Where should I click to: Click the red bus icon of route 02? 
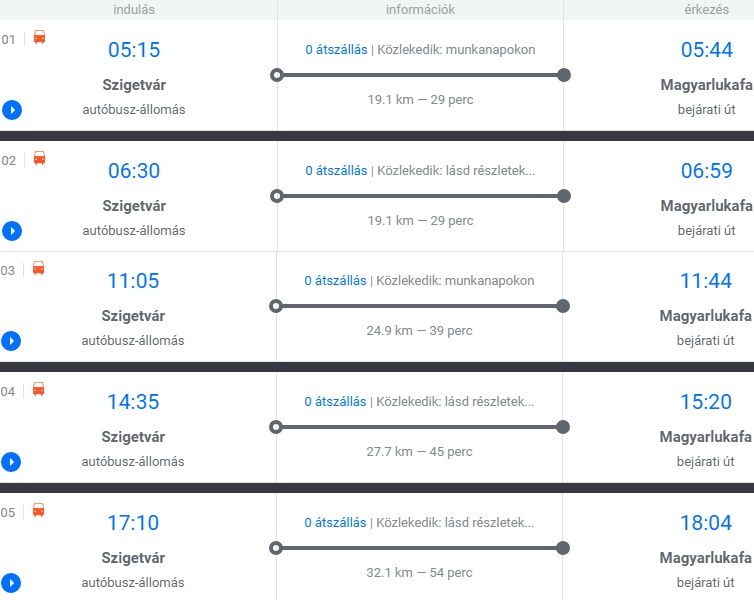39,158
